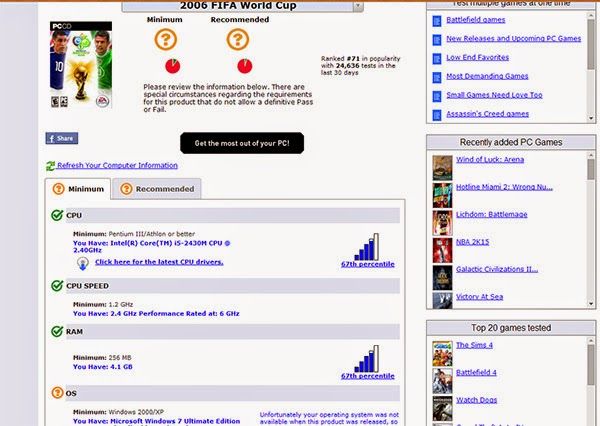Open the latest CPU drivers link
The image size is (600, 426).
[159, 262]
